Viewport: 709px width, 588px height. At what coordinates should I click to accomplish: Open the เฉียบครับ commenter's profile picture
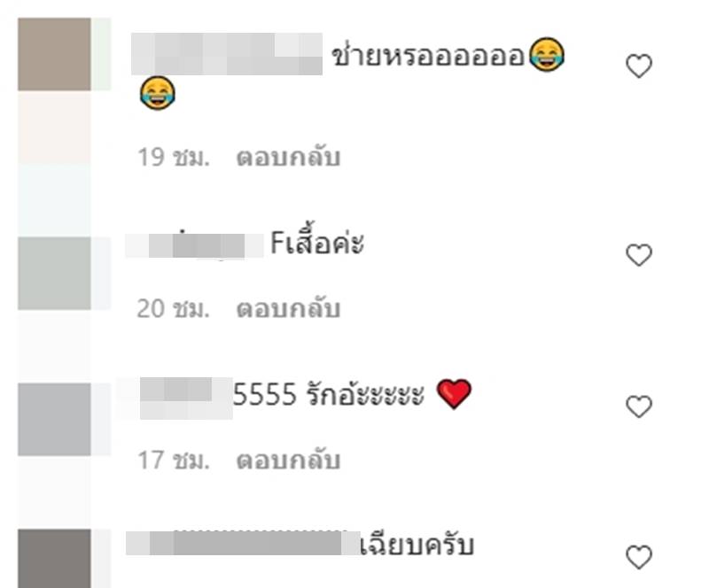coord(54,559)
